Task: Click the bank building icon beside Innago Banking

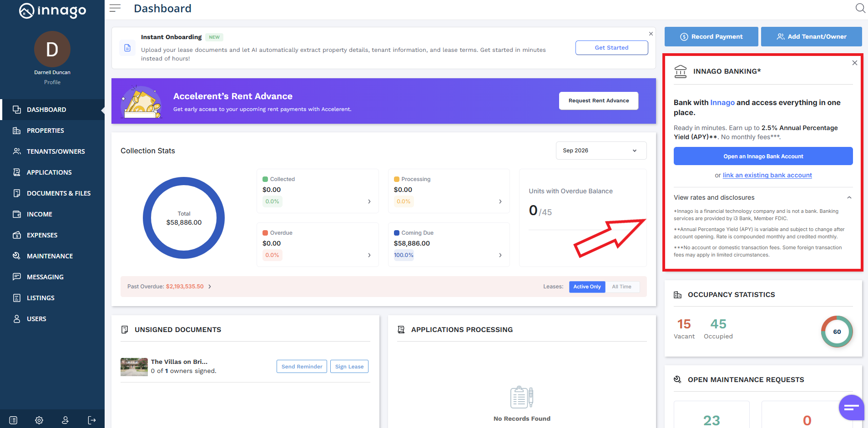Action: [x=681, y=71]
